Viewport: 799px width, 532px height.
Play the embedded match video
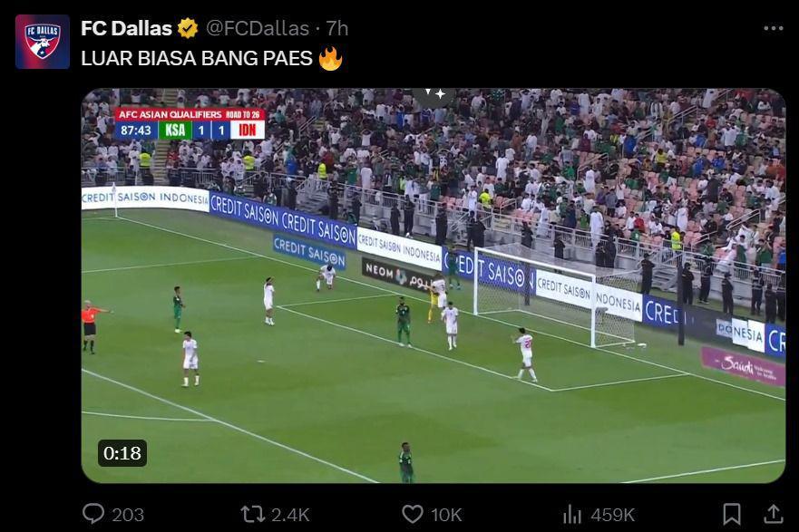pyautogui.click(x=434, y=285)
